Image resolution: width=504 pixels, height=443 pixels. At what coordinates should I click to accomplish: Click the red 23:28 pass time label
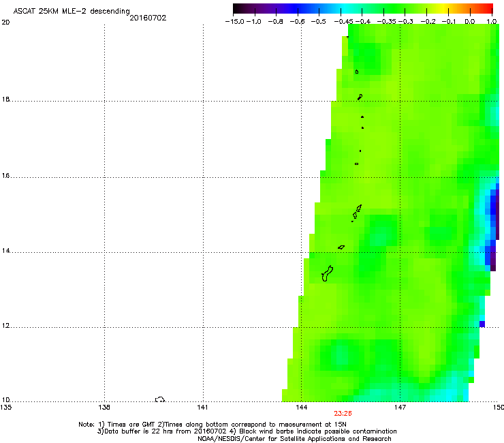[343, 414]
